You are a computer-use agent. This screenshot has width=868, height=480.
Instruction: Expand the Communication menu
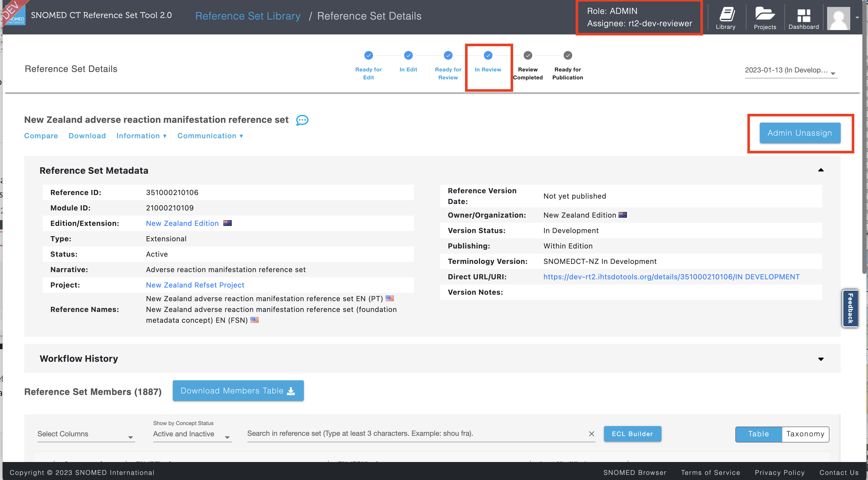pyautogui.click(x=210, y=136)
